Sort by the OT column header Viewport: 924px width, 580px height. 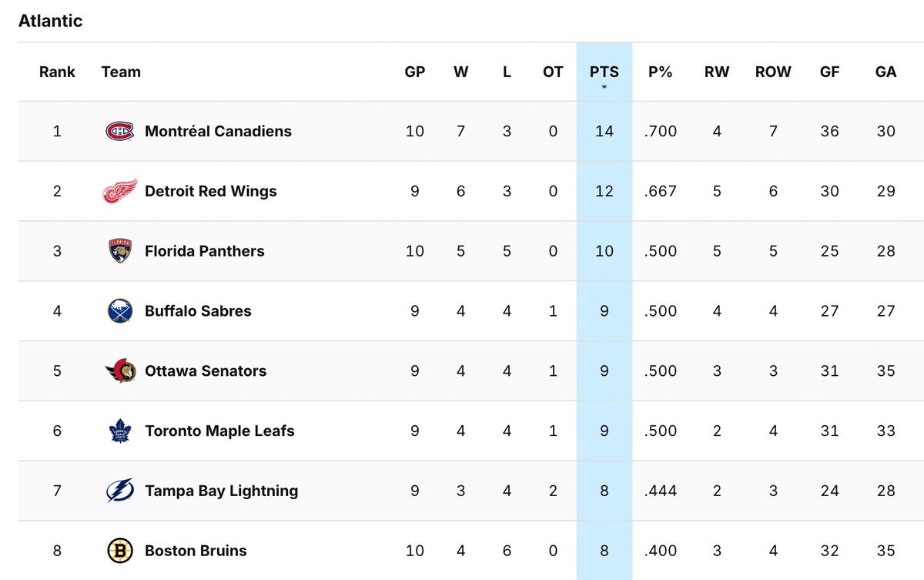tap(552, 72)
